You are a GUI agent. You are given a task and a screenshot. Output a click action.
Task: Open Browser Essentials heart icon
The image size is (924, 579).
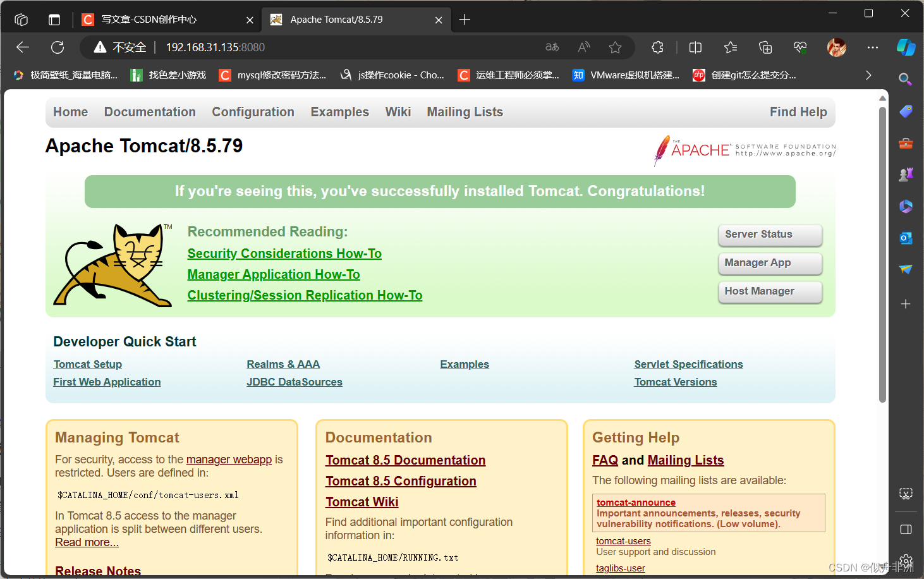(x=799, y=47)
